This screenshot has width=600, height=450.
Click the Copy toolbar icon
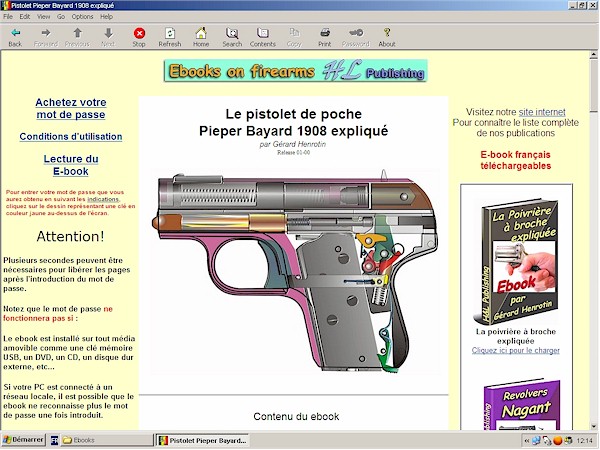point(294,33)
